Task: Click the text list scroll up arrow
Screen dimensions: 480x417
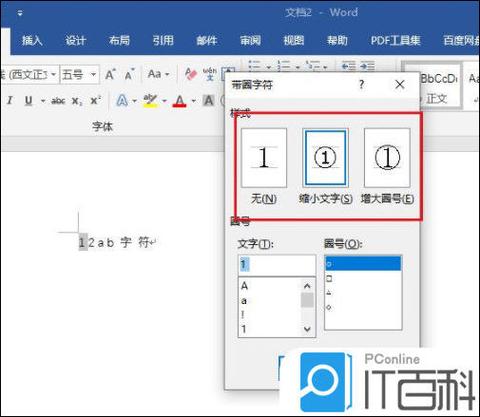Action: click(x=307, y=286)
